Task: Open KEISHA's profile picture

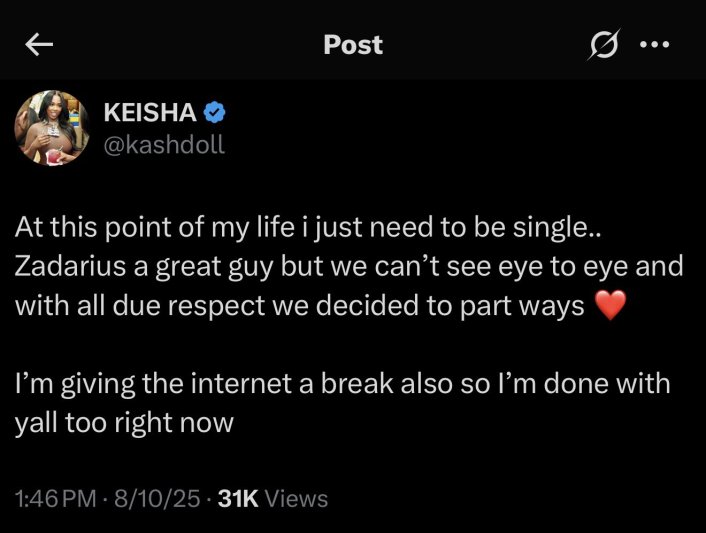Action: point(52,128)
